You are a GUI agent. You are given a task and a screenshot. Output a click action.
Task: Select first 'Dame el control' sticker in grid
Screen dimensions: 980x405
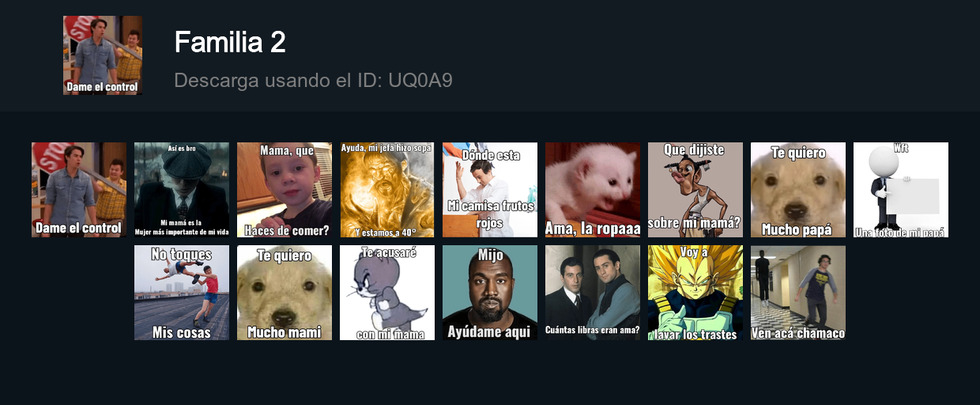[79, 190]
